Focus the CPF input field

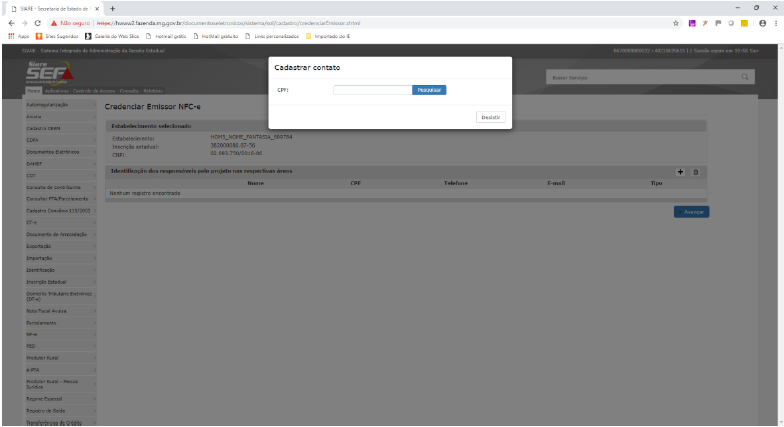[371, 90]
